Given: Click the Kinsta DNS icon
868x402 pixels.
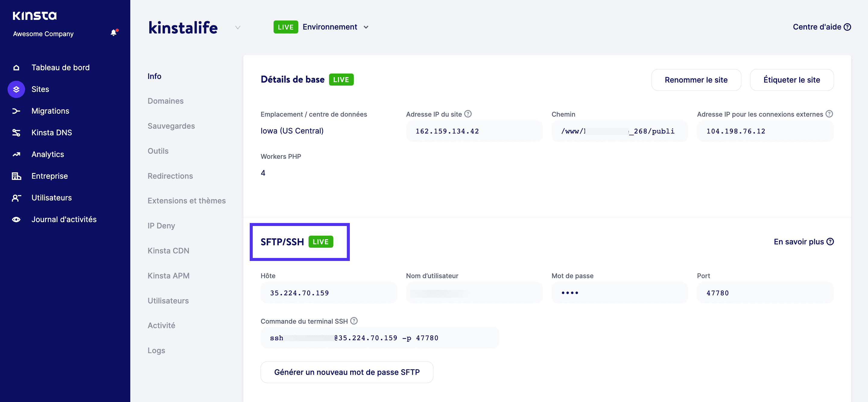Looking at the screenshot, I should pyautogui.click(x=16, y=132).
